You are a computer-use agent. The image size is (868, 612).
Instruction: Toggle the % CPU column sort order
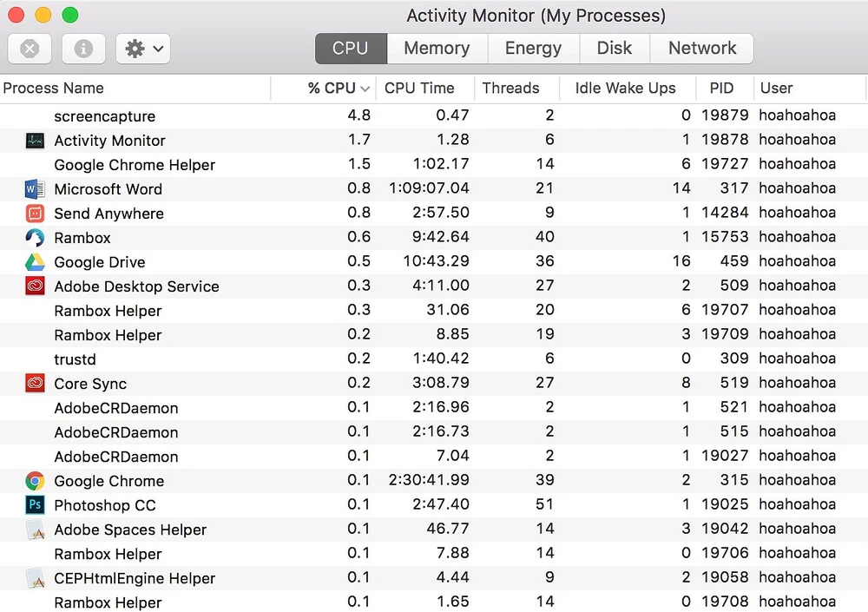click(x=339, y=88)
